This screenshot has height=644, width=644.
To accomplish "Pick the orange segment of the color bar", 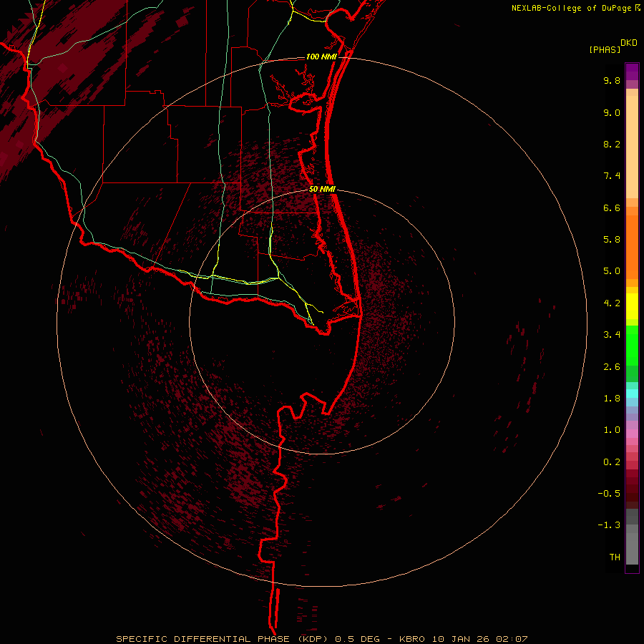I will coord(632,248).
